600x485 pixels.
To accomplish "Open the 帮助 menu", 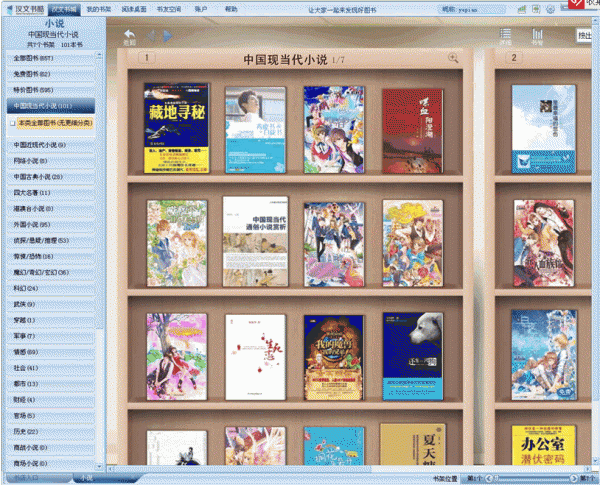I will click(231, 9).
